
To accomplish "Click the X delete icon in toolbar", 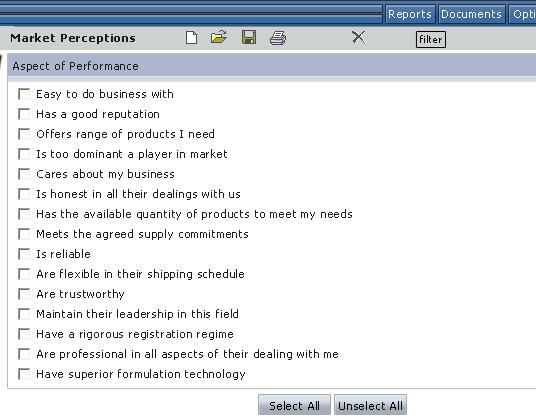I will coord(359,37).
